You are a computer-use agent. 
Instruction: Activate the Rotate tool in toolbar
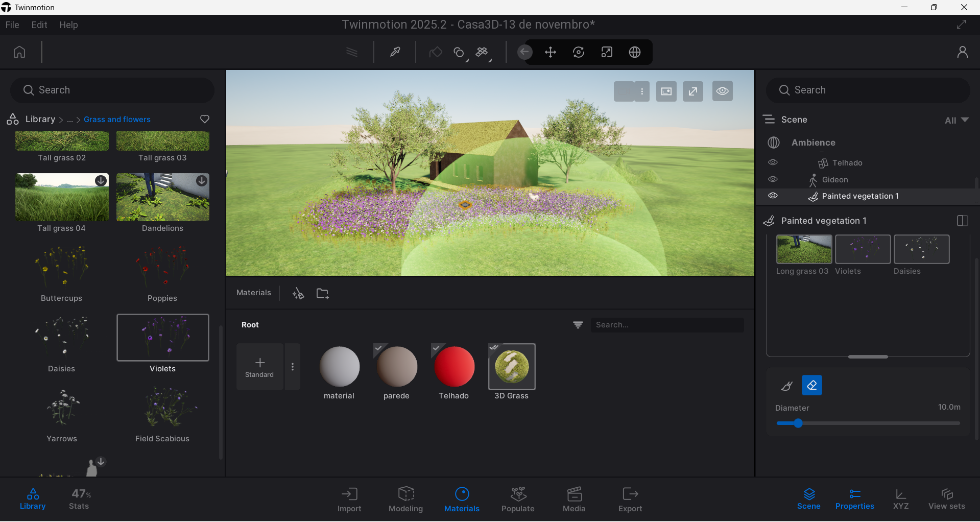579,52
